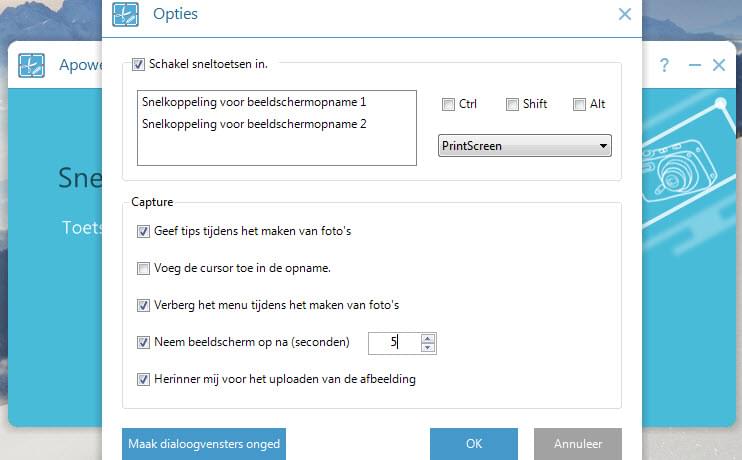The height and width of the screenshot is (460, 742).
Task: Click the 'Maak dialoogvensters onged' button
Action: 204,444
